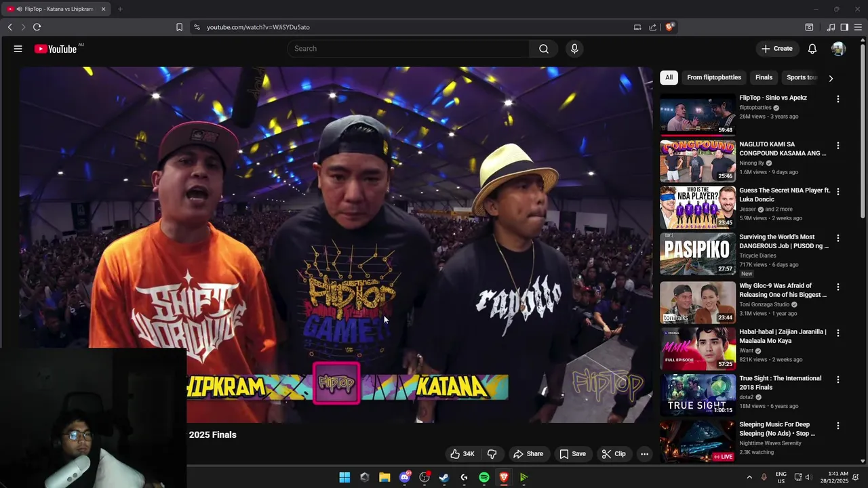Open the Toni Gonzaga Studio channel name
Image resolution: width=868 pixels, height=488 pixels.
tap(764, 304)
